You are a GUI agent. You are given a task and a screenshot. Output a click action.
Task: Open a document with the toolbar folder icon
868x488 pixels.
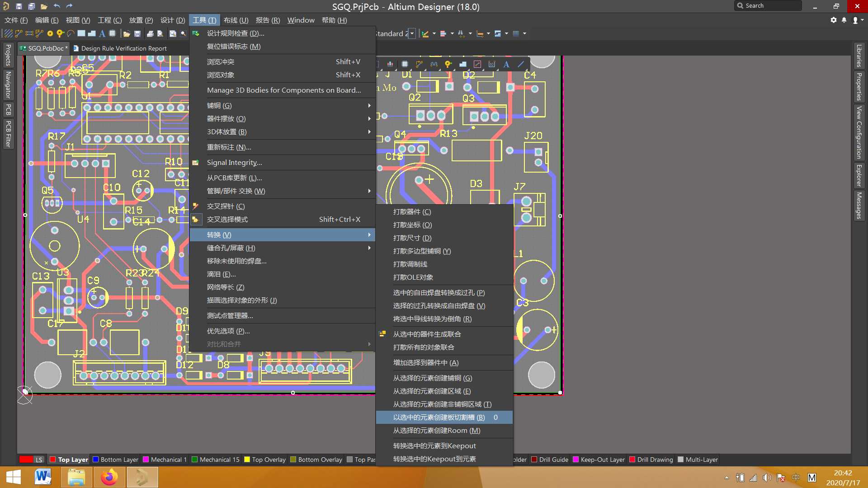click(x=127, y=33)
